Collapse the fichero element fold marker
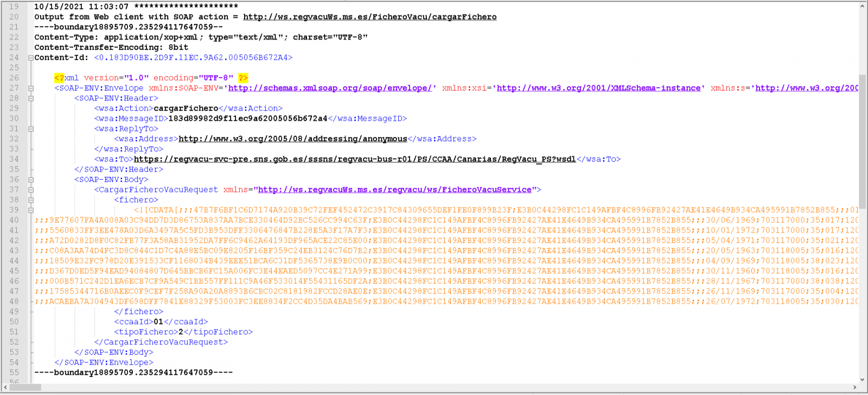 (31, 200)
